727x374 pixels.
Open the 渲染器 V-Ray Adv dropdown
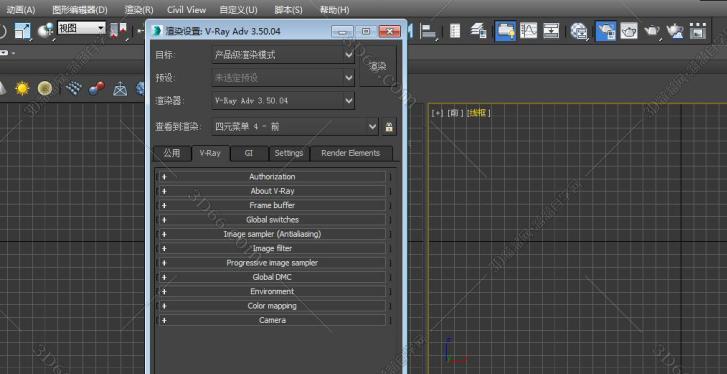pos(283,101)
